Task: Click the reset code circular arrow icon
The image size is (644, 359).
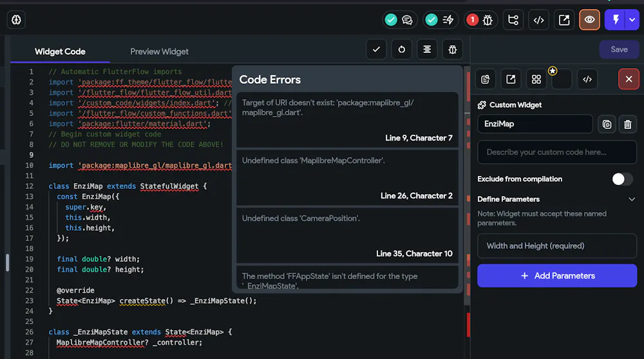Action: [402, 50]
